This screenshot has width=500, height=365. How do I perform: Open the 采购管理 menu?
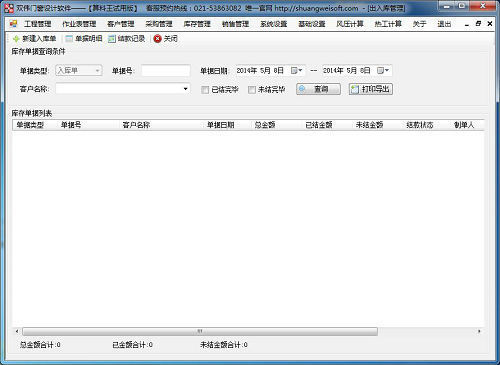click(159, 24)
